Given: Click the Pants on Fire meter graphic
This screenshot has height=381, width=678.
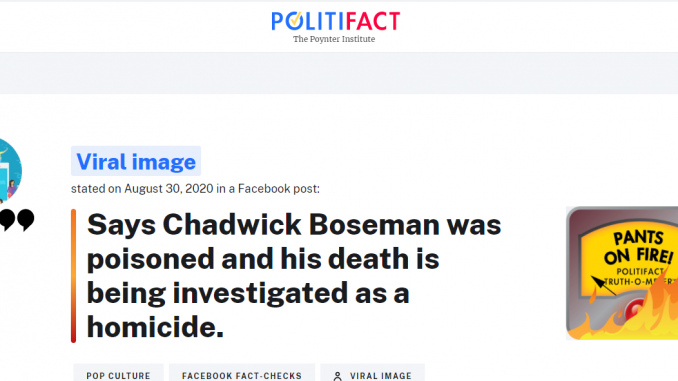Looking at the screenshot, I should click(622, 273).
